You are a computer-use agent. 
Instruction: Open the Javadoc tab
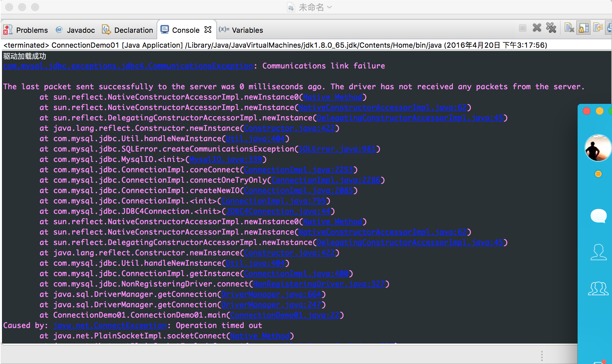point(81,30)
